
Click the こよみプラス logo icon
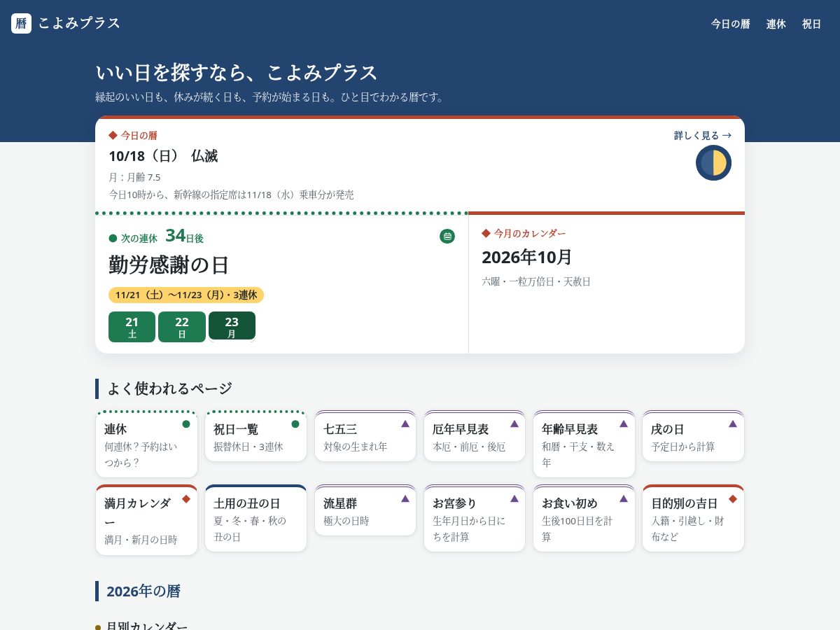point(21,23)
